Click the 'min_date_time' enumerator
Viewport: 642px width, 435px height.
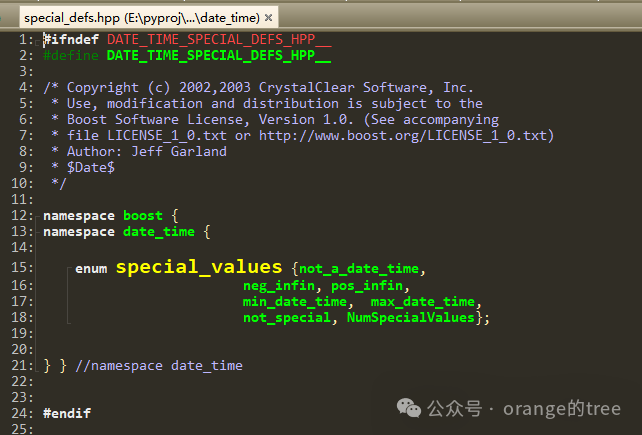pos(295,301)
